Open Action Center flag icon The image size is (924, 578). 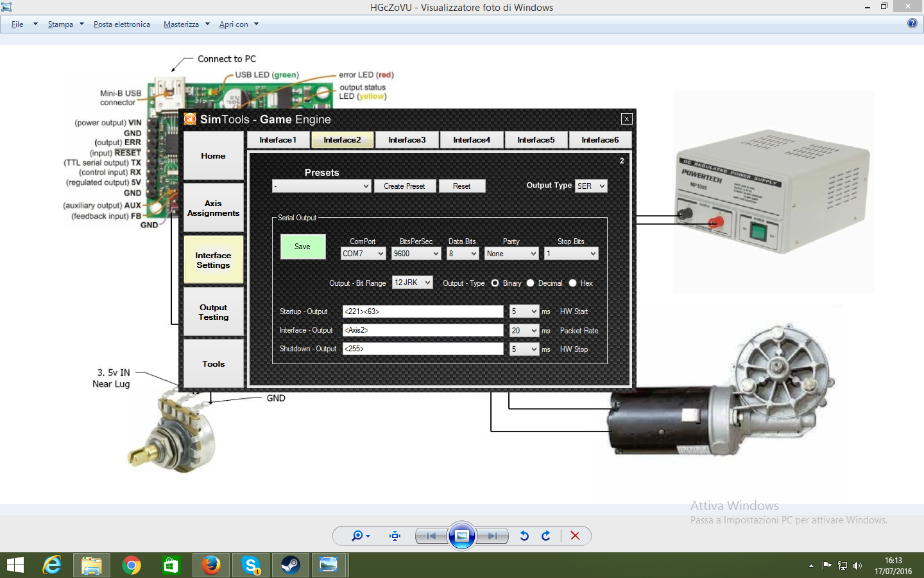click(826, 566)
